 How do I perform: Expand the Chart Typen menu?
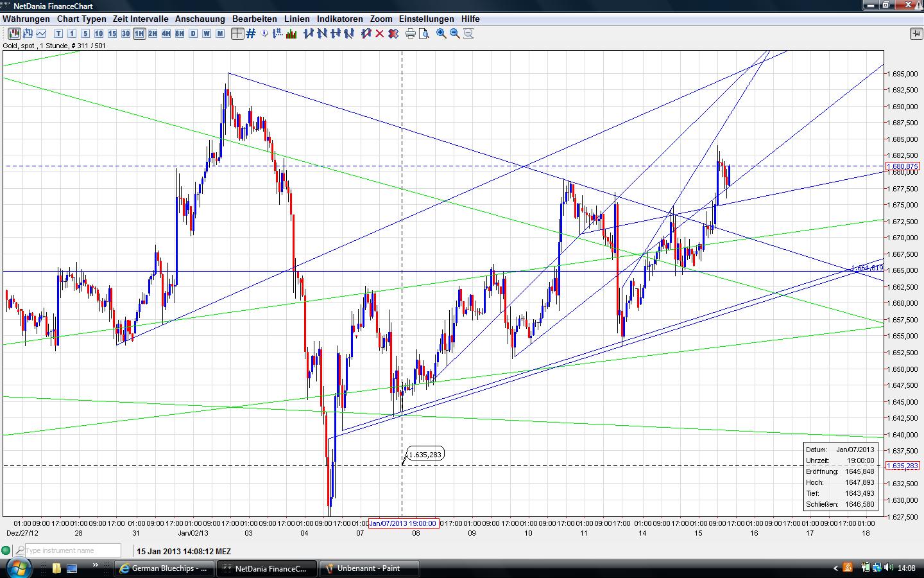[x=80, y=19]
